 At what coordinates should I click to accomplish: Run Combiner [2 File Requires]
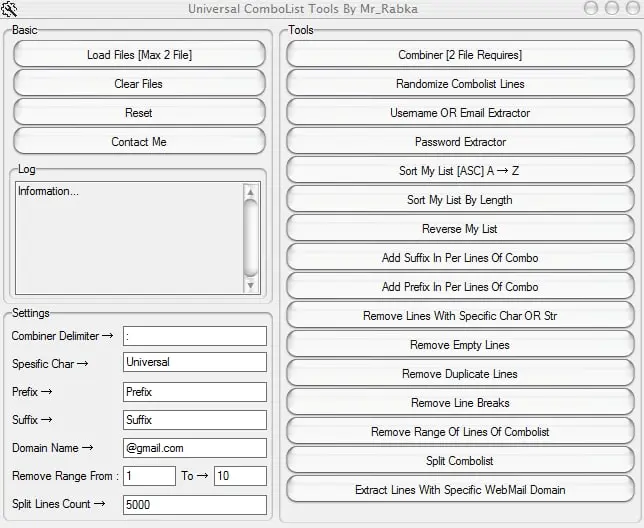pyautogui.click(x=460, y=54)
